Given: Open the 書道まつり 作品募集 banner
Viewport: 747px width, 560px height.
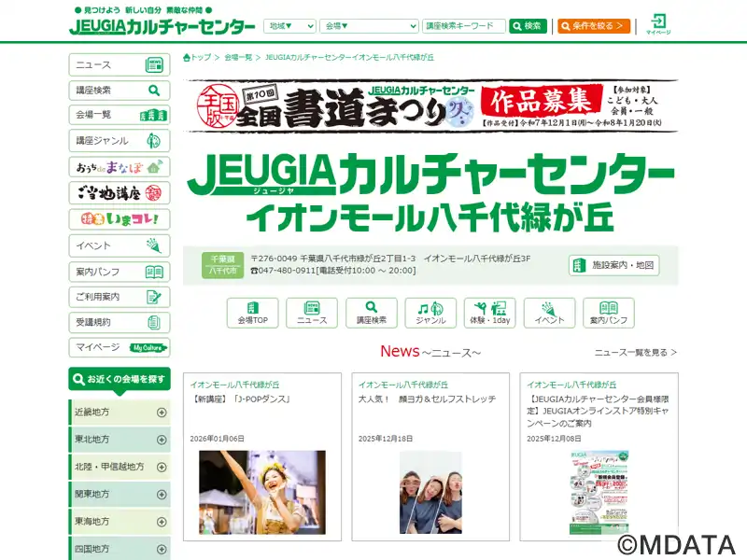Looking at the screenshot, I should point(430,105).
